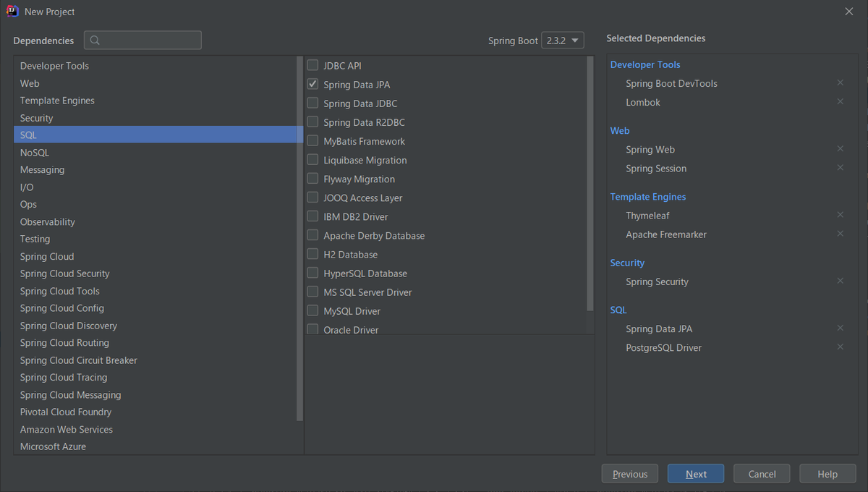This screenshot has width=868, height=492.
Task: Enable Spring Data R2DBC dependency
Action: [312, 122]
